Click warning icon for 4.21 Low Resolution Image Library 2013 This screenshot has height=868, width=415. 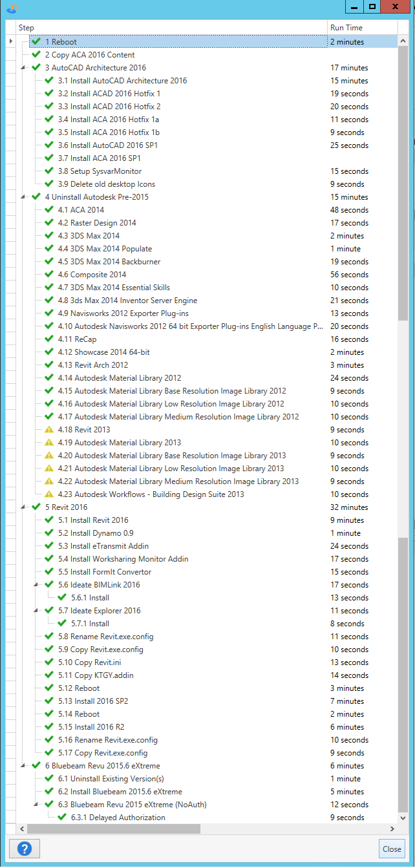click(49, 469)
